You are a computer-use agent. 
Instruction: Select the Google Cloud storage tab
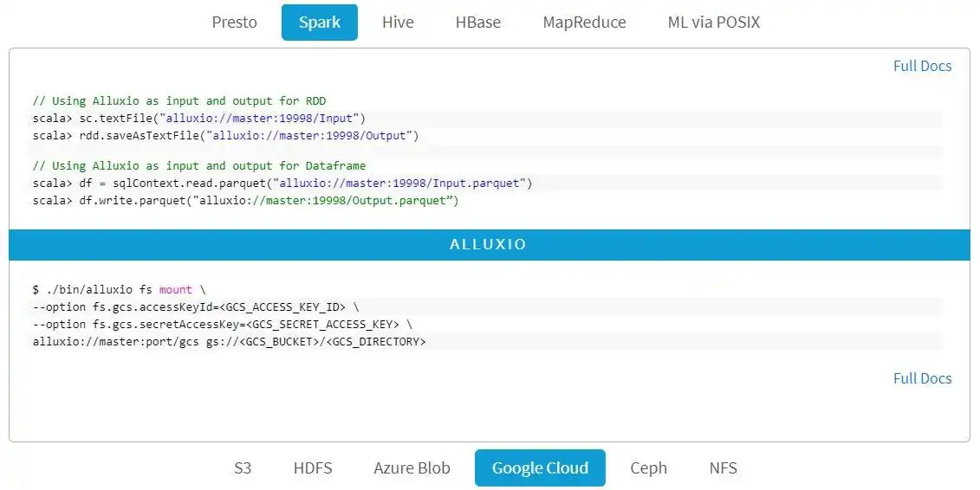tap(540, 467)
